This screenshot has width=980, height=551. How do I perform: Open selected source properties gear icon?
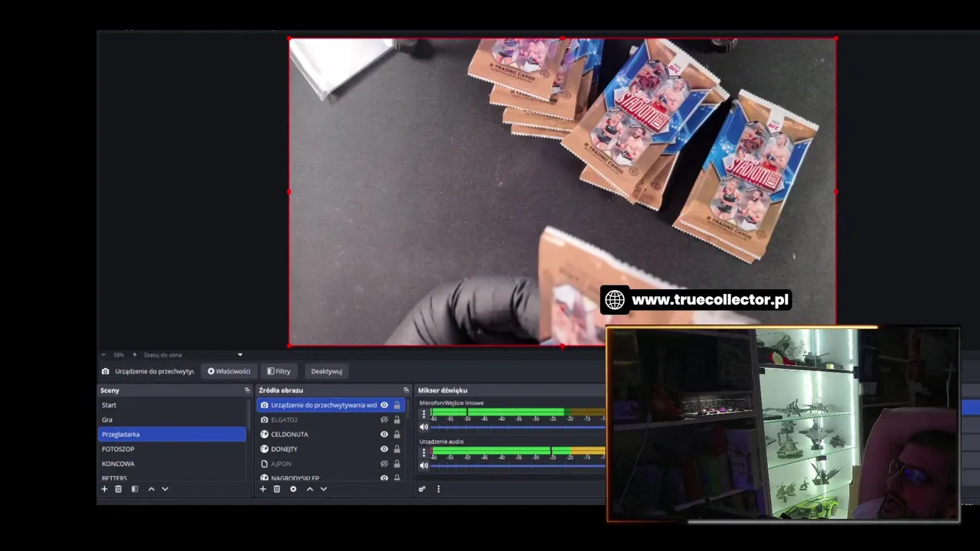tap(292, 489)
